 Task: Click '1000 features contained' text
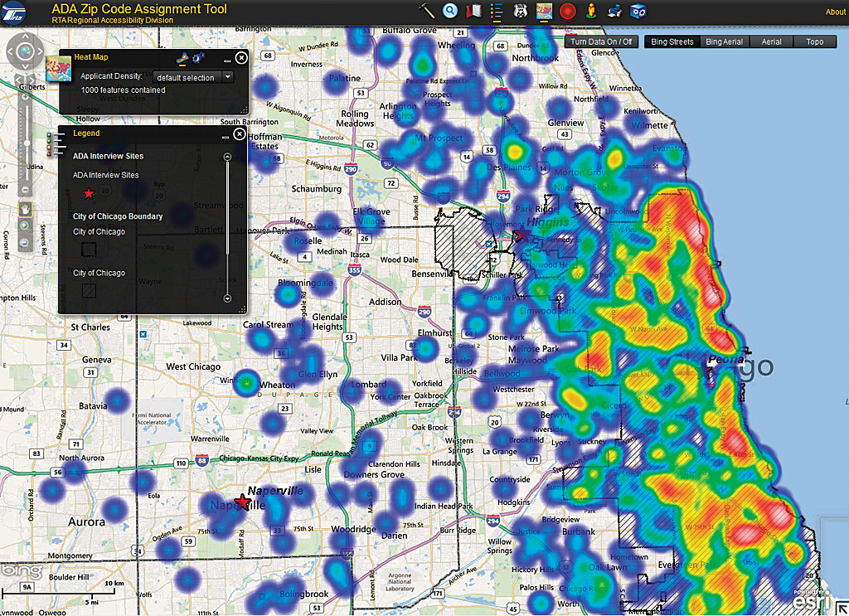coord(124,90)
